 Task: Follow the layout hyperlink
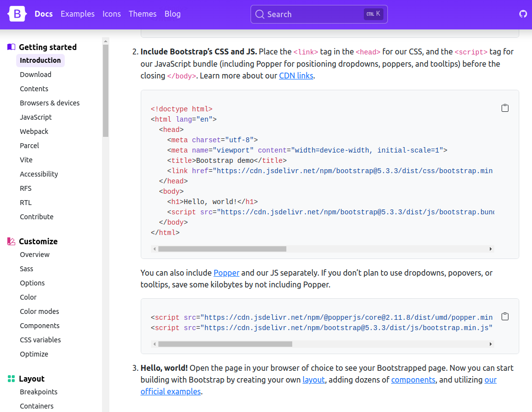(x=313, y=380)
